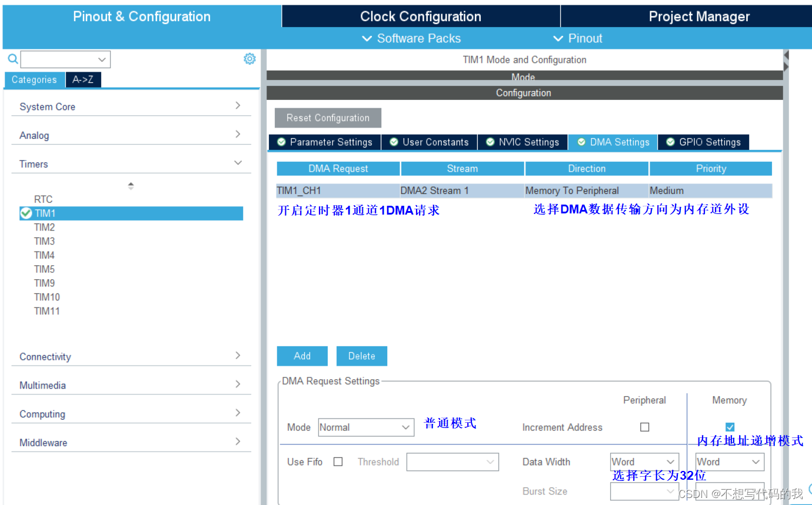The height and width of the screenshot is (505, 812).
Task: Click the Reset Configuration button
Action: point(328,118)
